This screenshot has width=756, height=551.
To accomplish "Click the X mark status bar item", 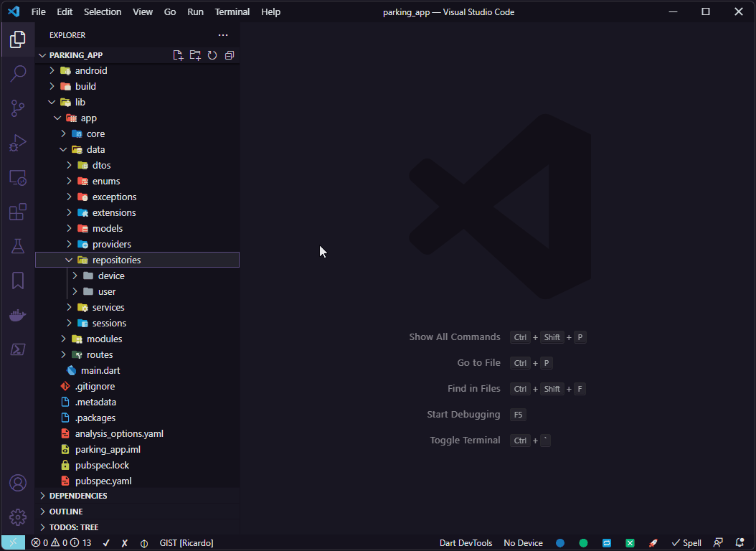I will (x=124, y=543).
